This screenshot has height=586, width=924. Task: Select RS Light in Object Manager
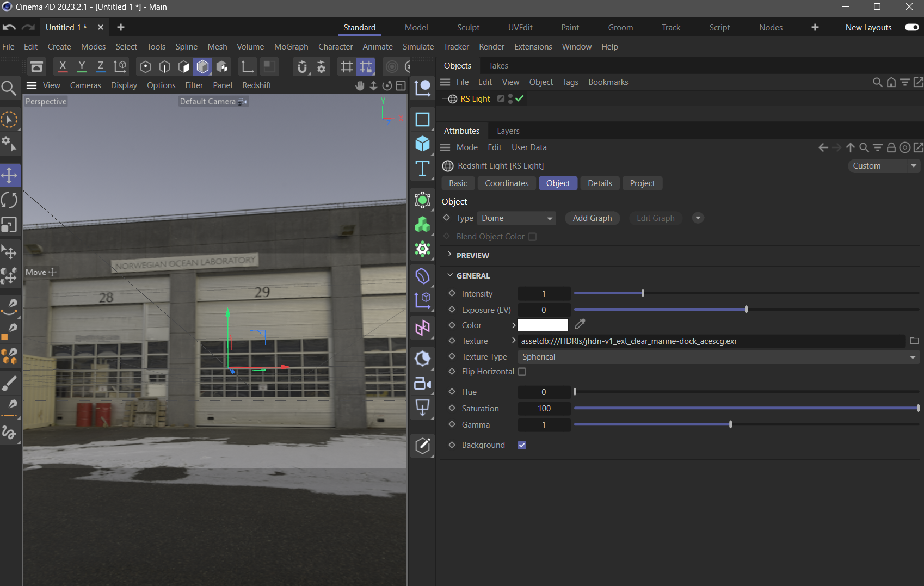click(x=475, y=99)
